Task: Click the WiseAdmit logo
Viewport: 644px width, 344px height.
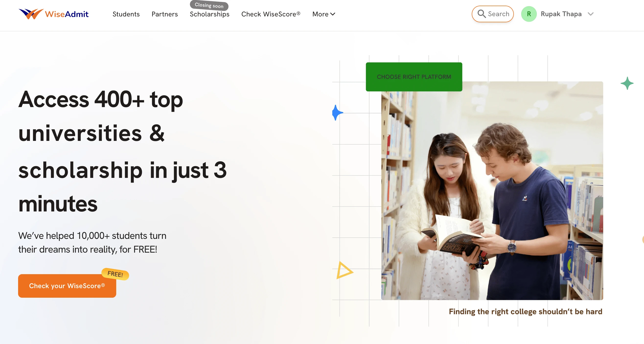Action: tap(54, 14)
